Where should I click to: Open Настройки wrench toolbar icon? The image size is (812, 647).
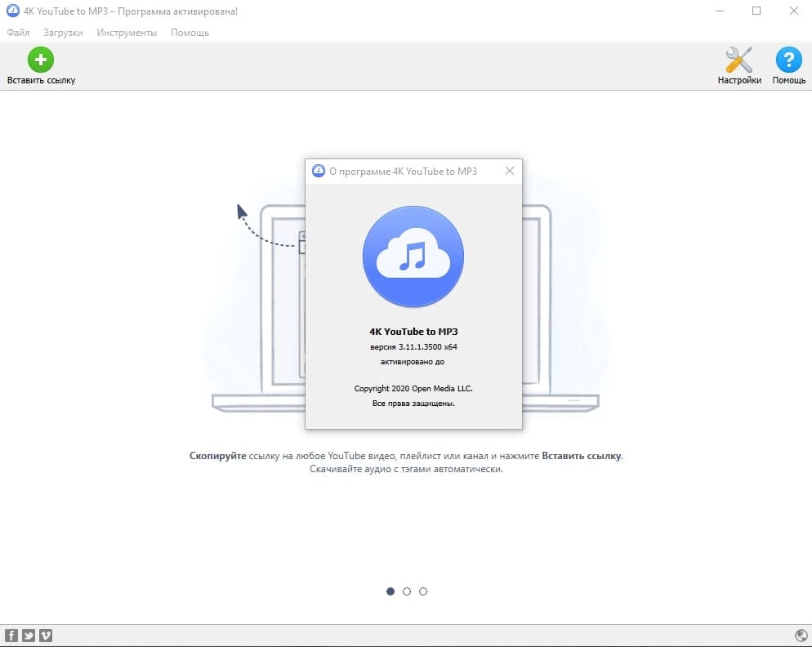(x=739, y=60)
